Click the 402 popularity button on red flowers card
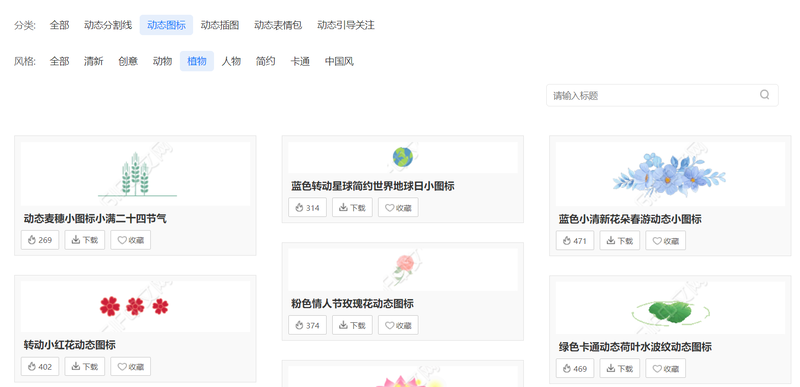This screenshot has width=800, height=387. [40, 367]
